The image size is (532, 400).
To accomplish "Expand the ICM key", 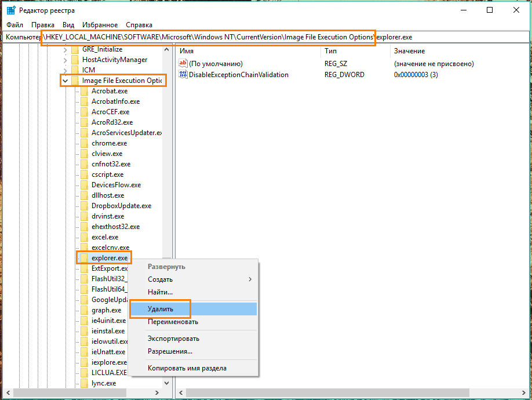I will click(65, 70).
